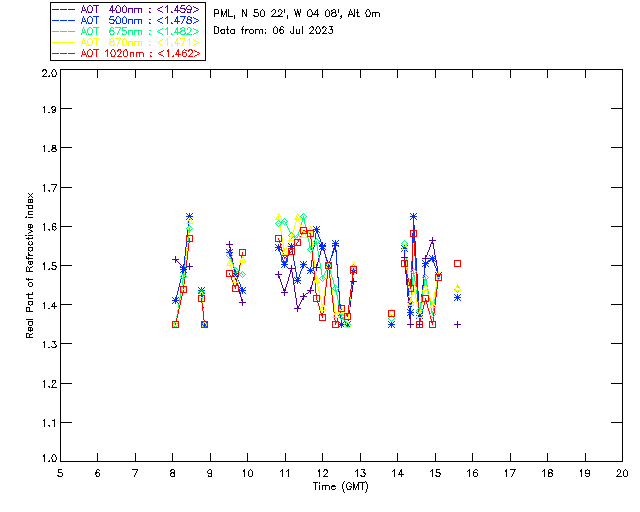Click the purple dashed line legend sample
Viewport: 640px width, 512px height.
pos(64,9)
